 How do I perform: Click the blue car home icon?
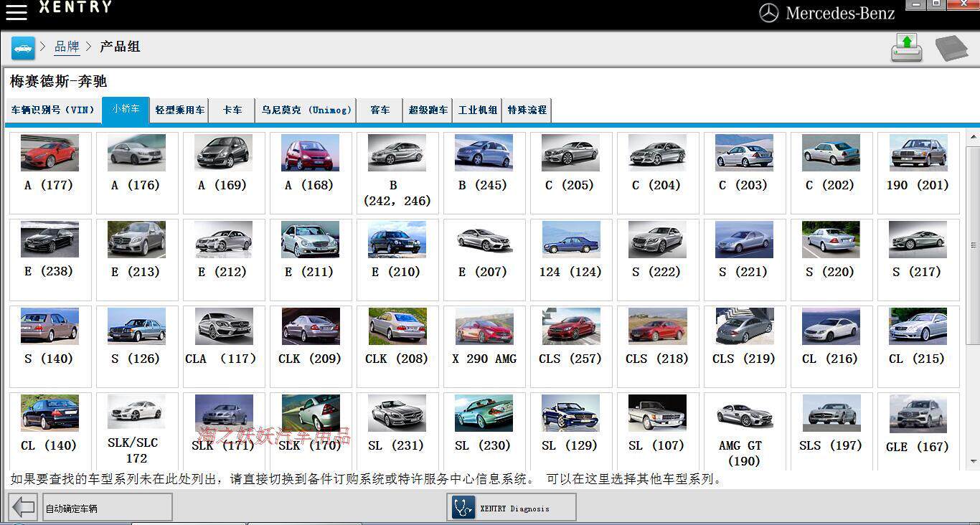coord(23,48)
